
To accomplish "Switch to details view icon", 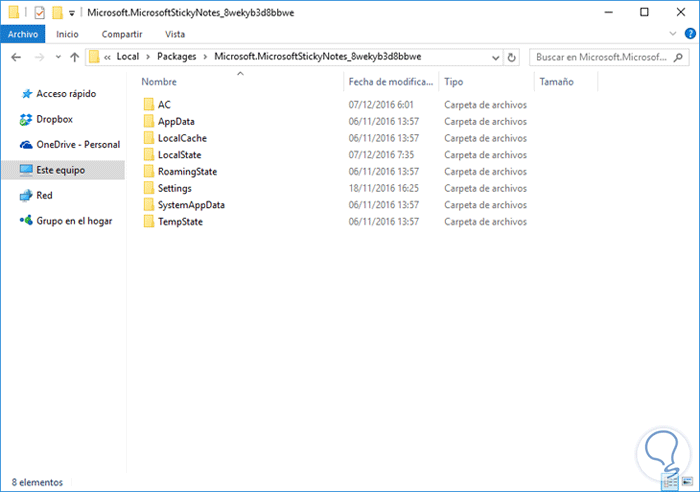I will [670, 482].
